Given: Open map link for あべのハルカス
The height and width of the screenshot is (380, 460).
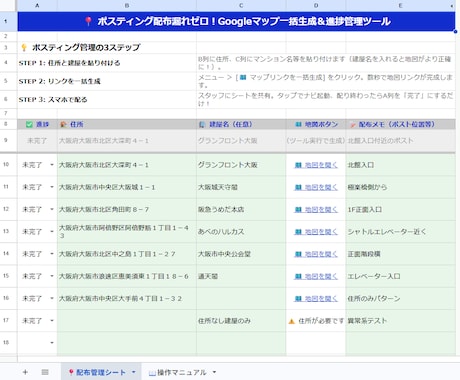Looking at the screenshot, I should click(316, 232).
